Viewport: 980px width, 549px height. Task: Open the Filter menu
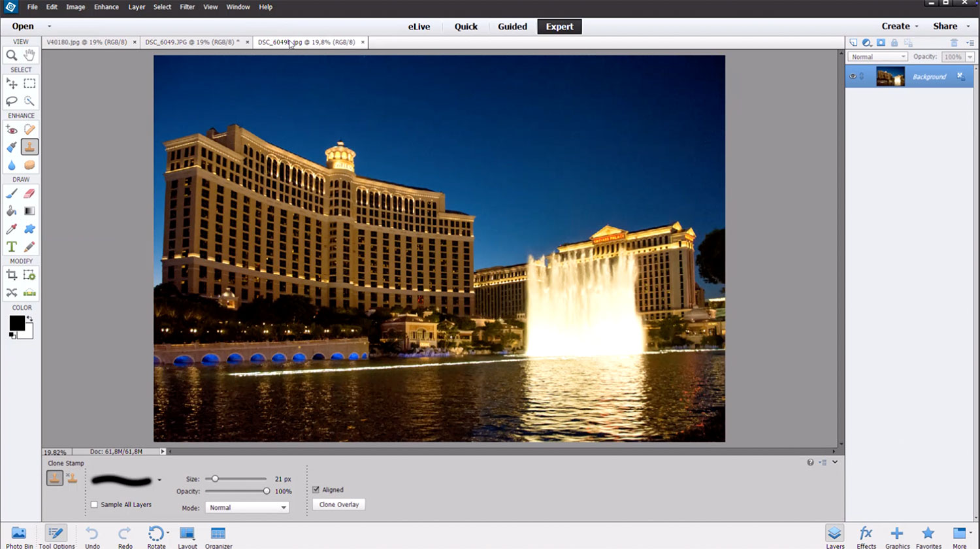click(187, 7)
